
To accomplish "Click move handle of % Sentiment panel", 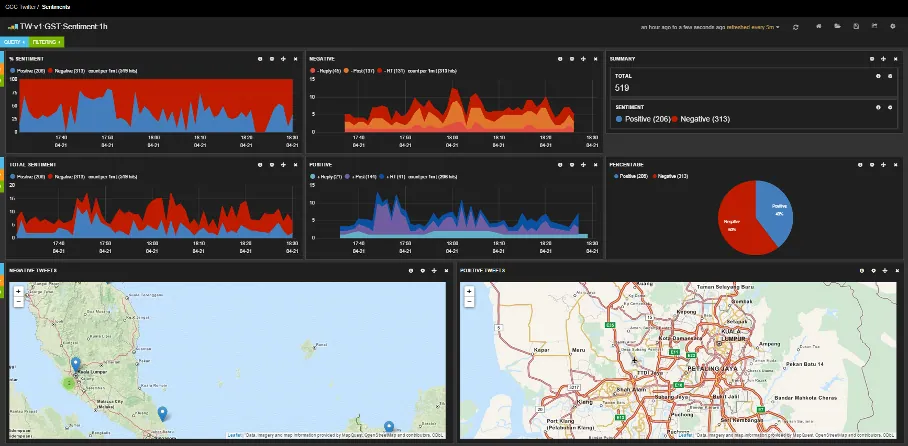I will 283,59.
